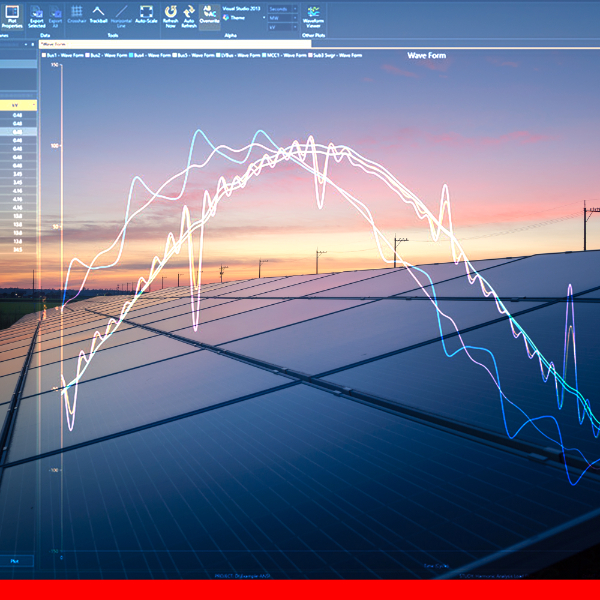The height and width of the screenshot is (600, 600).
Task: Click Refresh Now
Action: pyautogui.click(x=170, y=13)
